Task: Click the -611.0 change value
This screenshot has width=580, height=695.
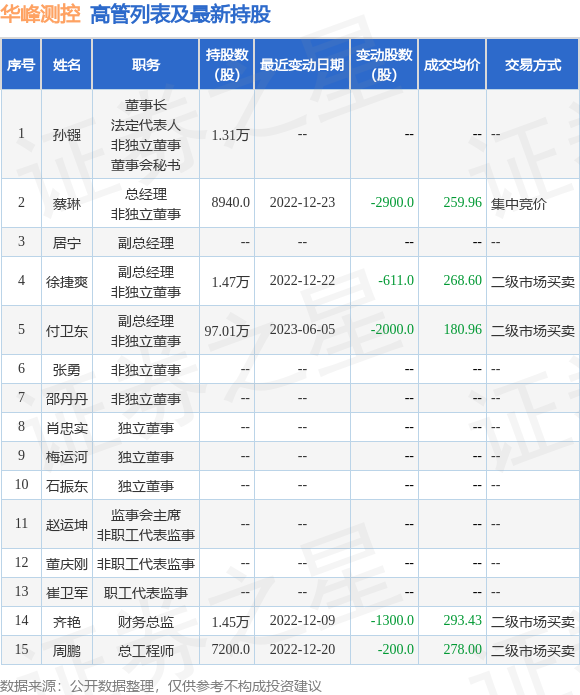Action: click(x=396, y=280)
